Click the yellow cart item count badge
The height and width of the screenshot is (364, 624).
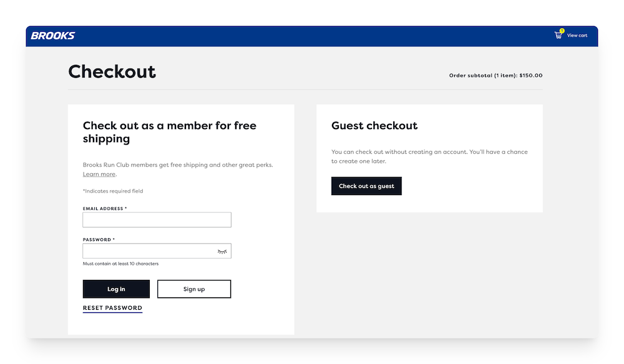(x=562, y=31)
